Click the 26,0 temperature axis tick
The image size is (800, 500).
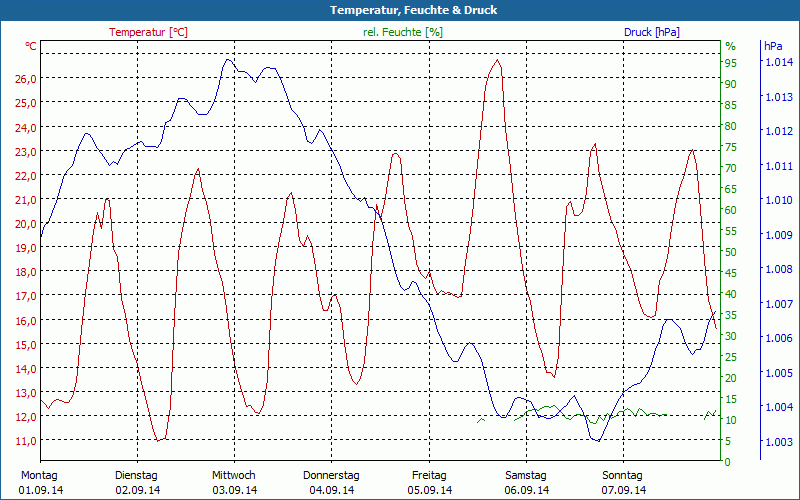[25, 79]
